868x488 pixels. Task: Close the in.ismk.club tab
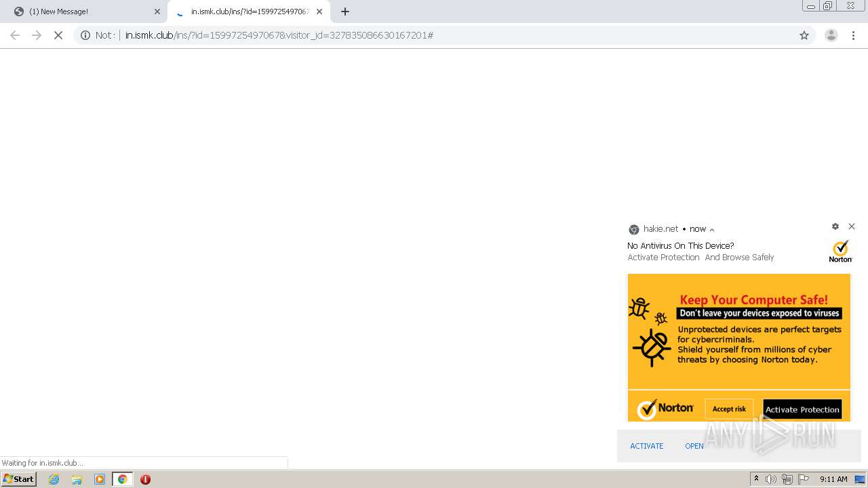[x=319, y=12]
